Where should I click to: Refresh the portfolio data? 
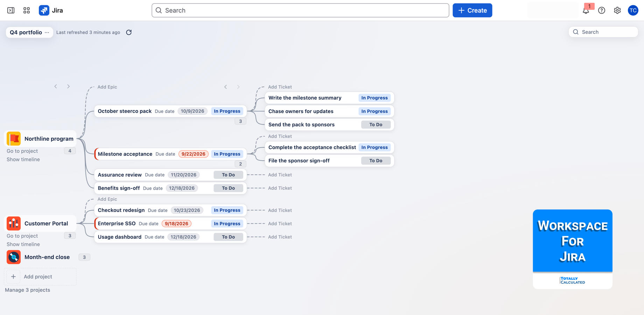coord(129,32)
